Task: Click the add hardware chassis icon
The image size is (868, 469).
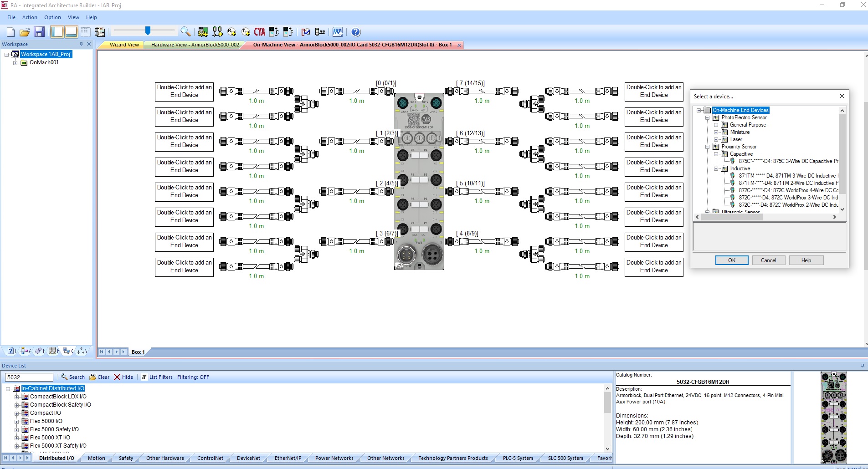Action: click(203, 32)
